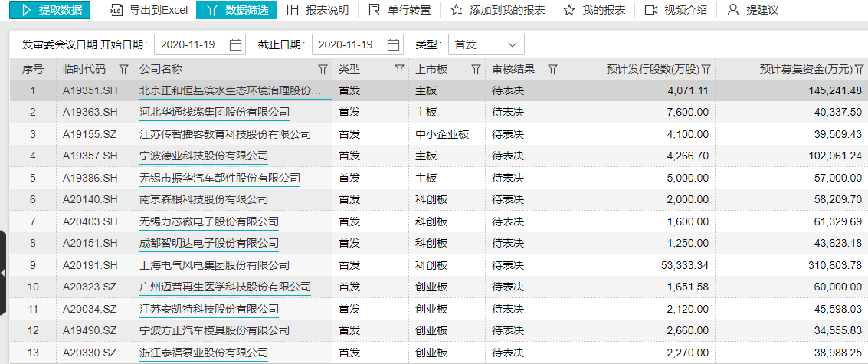The height and width of the screenshot is (364, 868).
Task: Open 提建议 feedback option
Action: pyautogui.click(x=753, y=10)
